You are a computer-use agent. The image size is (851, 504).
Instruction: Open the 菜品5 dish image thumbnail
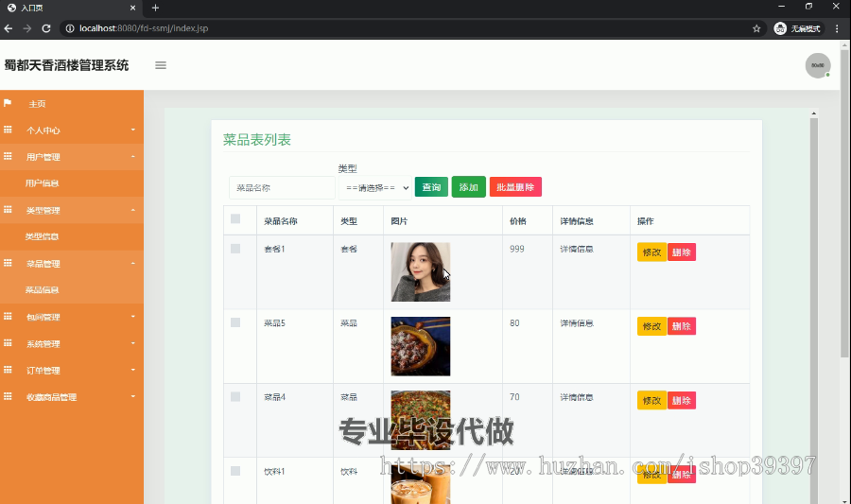421,346
